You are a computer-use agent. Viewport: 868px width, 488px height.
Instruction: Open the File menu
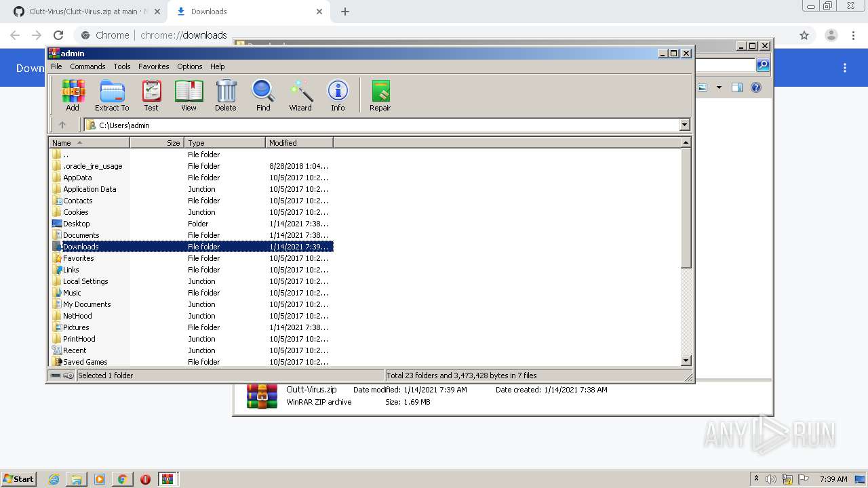56,66
